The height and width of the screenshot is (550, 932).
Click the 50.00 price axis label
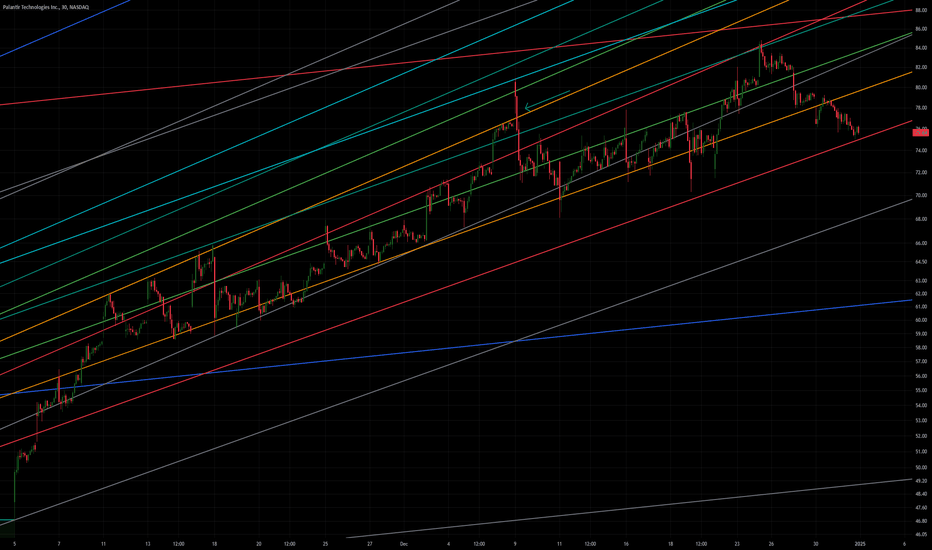(x=921, y=467)
